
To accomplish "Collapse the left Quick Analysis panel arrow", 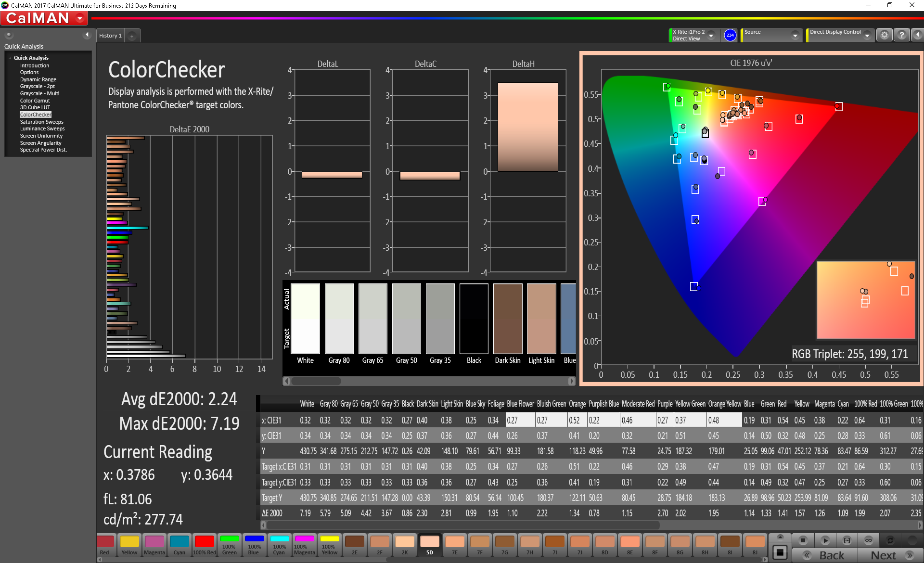I will click(87, 35).
